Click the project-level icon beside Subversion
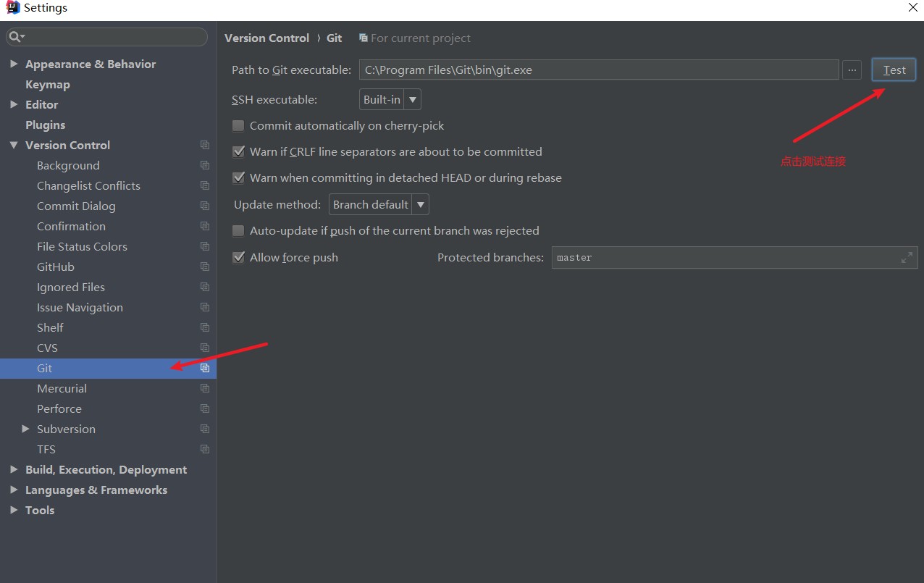 tap(205, 429)
